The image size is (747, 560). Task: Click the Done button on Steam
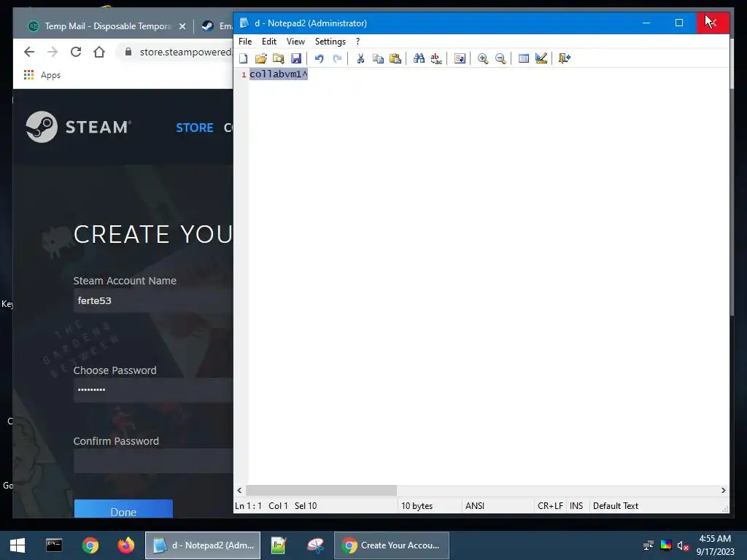pos(123,510)
